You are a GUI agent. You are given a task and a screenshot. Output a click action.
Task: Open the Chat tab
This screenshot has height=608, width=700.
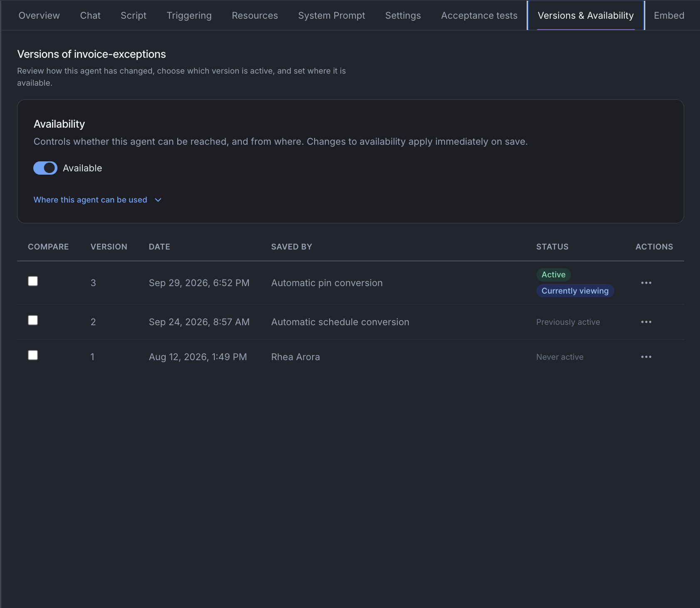click(90, 15)
